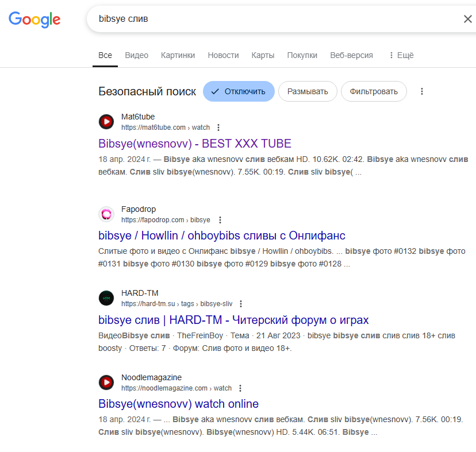
Task: Open the safe search three-dot options menu
Action: (421, 91)
